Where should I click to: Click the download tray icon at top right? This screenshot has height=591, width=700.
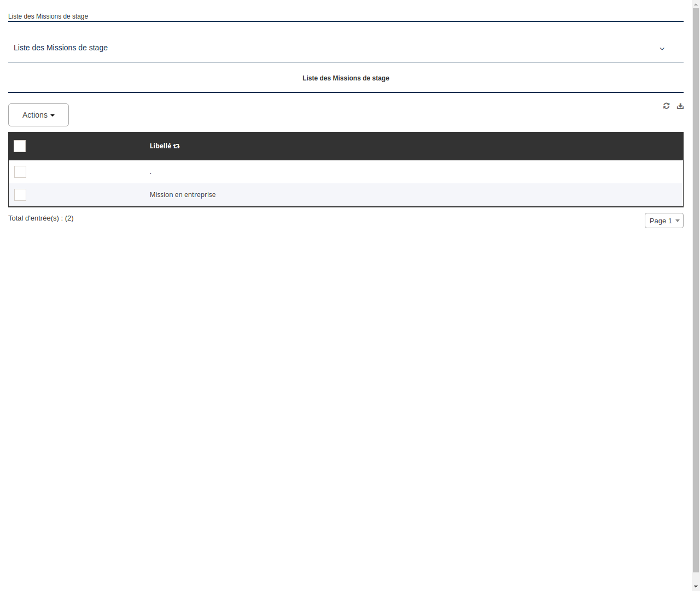(x=680, y=106)
